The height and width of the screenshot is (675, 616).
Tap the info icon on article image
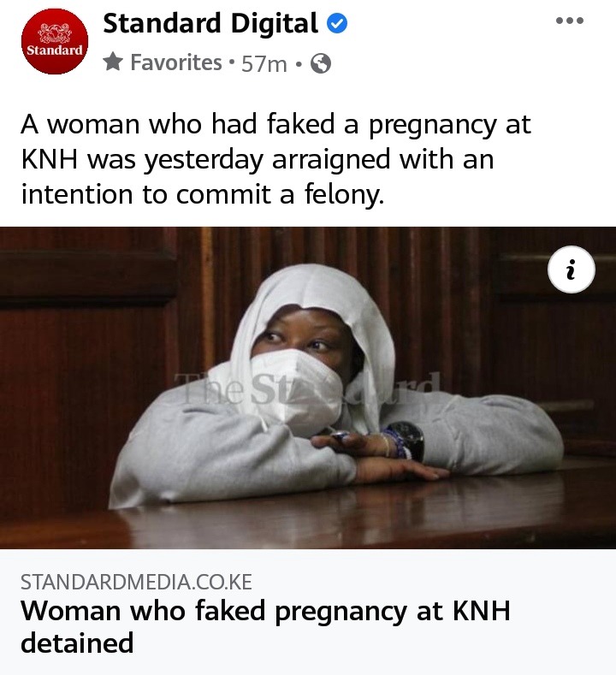pyautogui.click(x=572, y=269)
